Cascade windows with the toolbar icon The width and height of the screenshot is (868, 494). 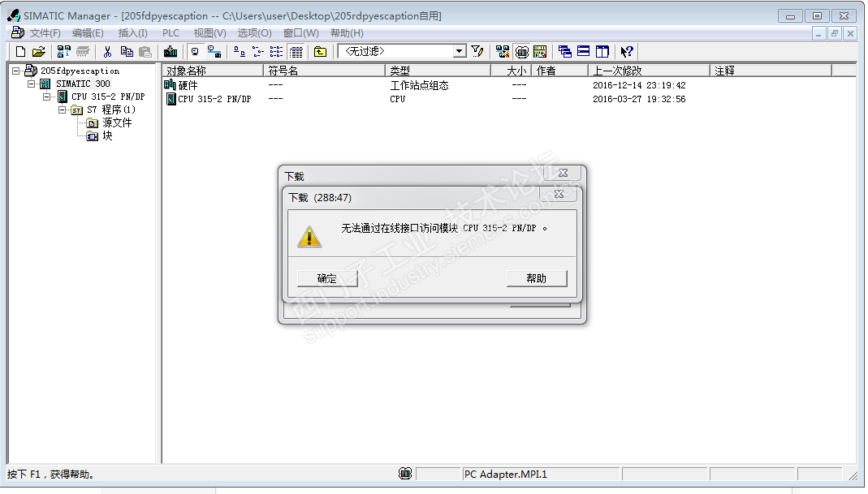pos(564,52)
